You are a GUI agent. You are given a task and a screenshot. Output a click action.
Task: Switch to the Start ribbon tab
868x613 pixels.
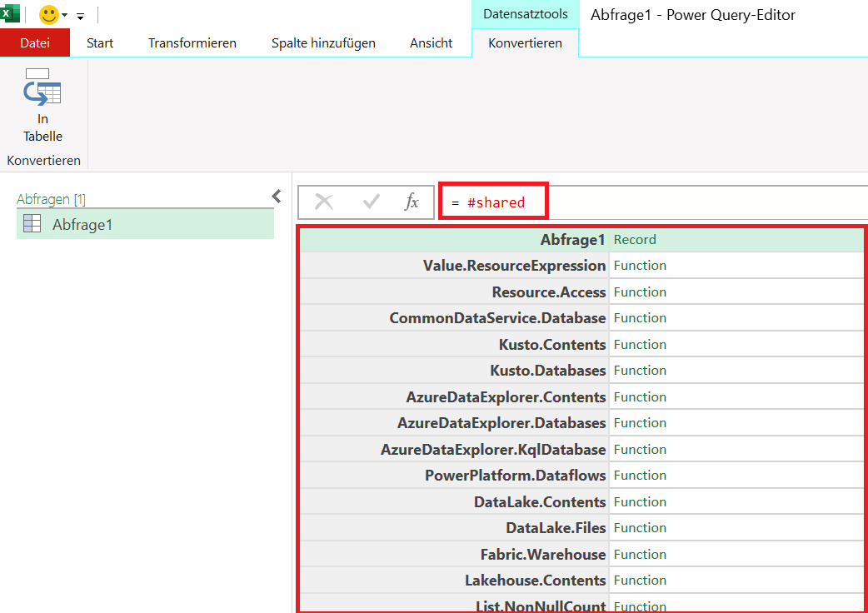pyautogui.click(x=100, y=42)
